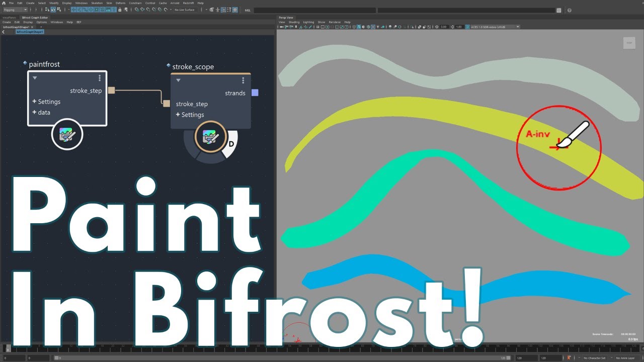This screenshot has height=362, width=644.
Task: Set the viewport exposure value field
Action: tap(443, 27)
